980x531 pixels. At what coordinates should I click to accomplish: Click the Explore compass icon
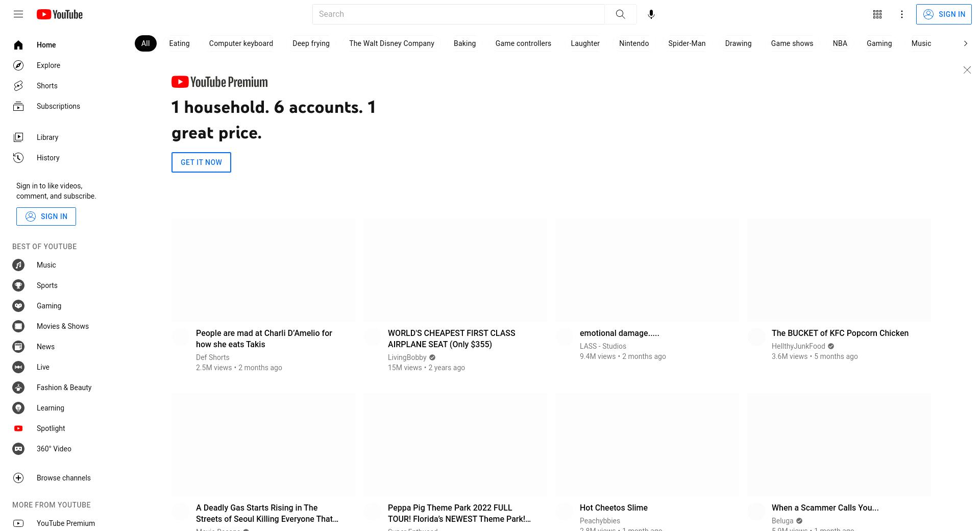click(18, 65)
